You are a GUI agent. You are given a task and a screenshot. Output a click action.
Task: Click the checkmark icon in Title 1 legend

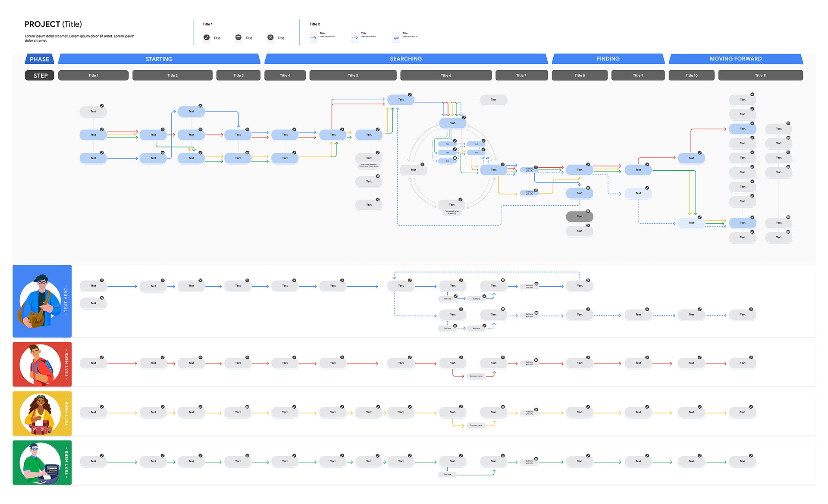[207, 38]
